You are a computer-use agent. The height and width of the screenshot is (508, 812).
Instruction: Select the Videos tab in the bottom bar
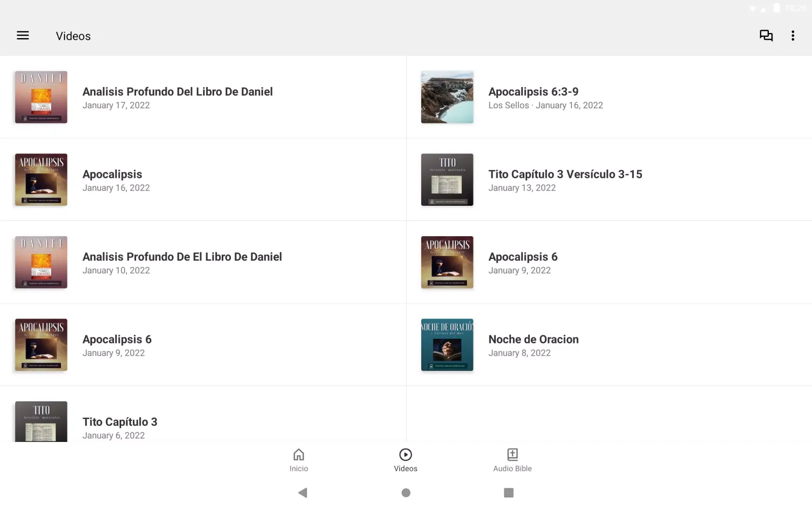click(405, 460)
